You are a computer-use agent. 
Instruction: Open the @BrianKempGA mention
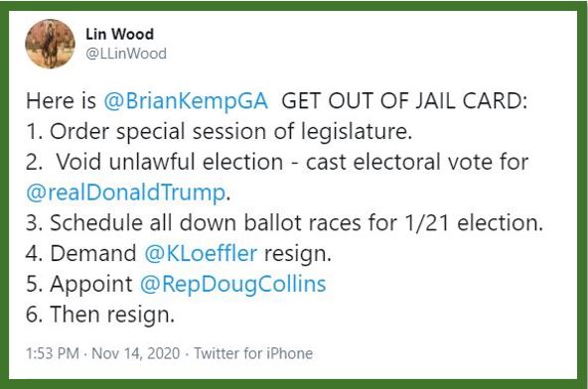pyautogui.click(x=186, y=101)
